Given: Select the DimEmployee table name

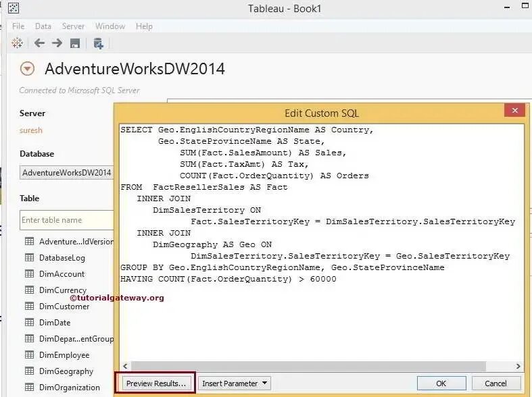Looking at the screenshot, I should pyautogui.click(x=64, y=355).
